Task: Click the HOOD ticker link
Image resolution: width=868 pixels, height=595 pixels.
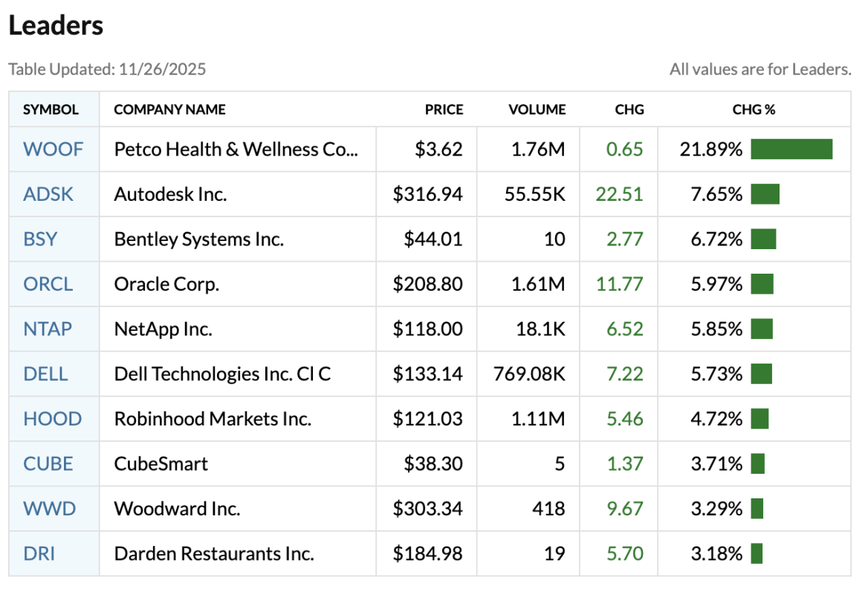Action: [x=52, y=419]
